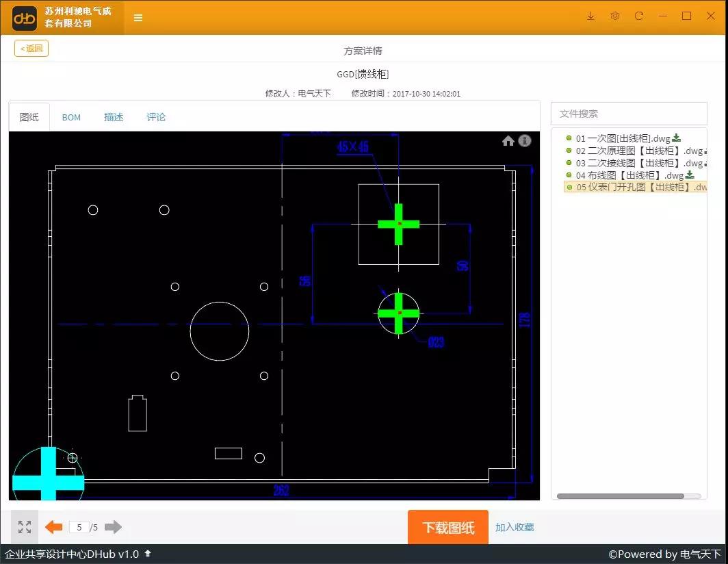728x564 pixels.
Task: Switch to the 描述 tab
Action: tap(114, 117)
